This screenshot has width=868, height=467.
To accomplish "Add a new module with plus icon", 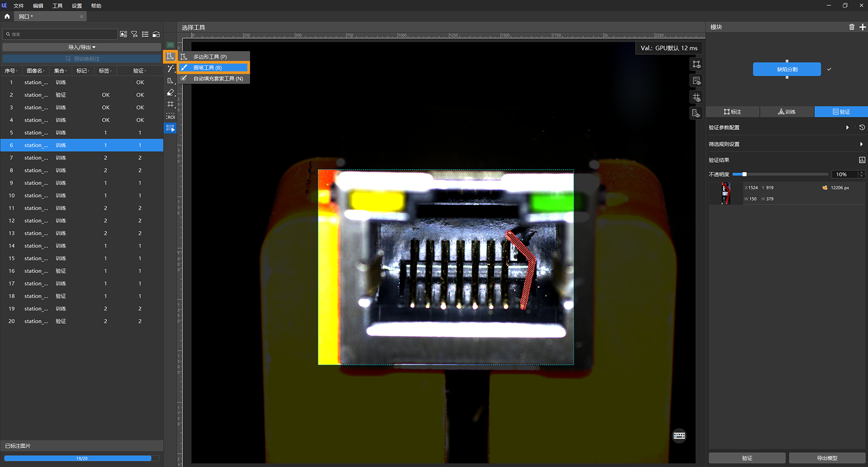I will pyautogui.click(x=862, y=27).
